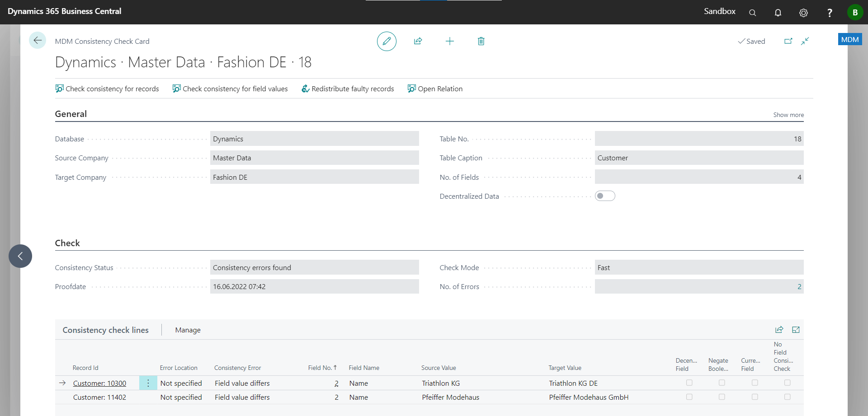Image resolution: width=868 pixels, height=416 pixels.
Task: Click the pencil edit icon
Action: tap(387, 41)
